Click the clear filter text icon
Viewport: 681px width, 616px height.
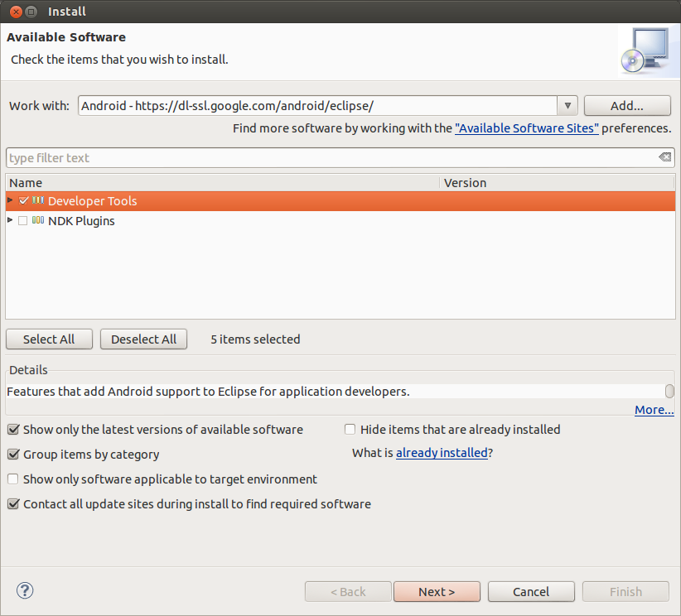pyautogui.click(x=664, y=157)
